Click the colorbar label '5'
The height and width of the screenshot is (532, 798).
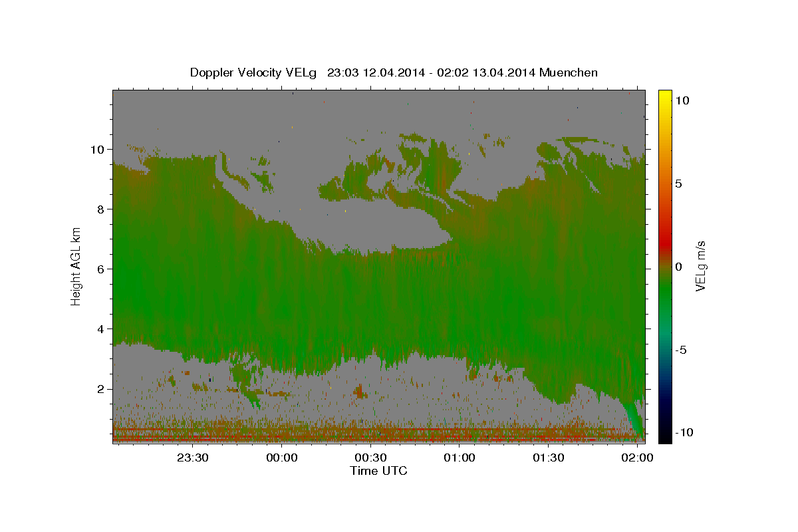pos(678,184)
